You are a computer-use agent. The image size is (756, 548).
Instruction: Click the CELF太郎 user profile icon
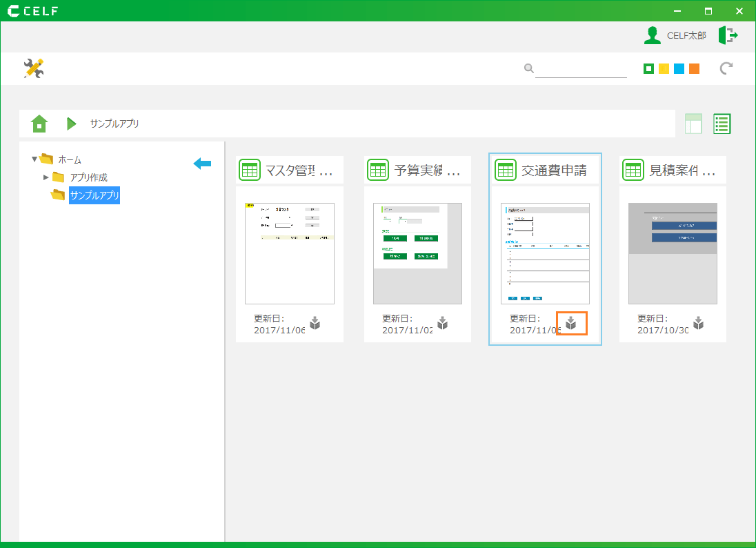[x=653, y=35]
